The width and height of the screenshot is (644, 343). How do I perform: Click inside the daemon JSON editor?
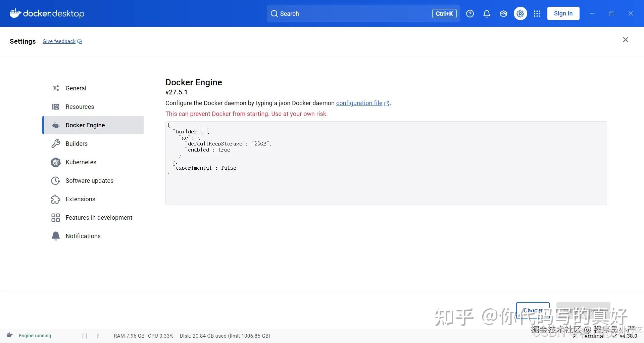pyautogui.click(x=386, y=163)
